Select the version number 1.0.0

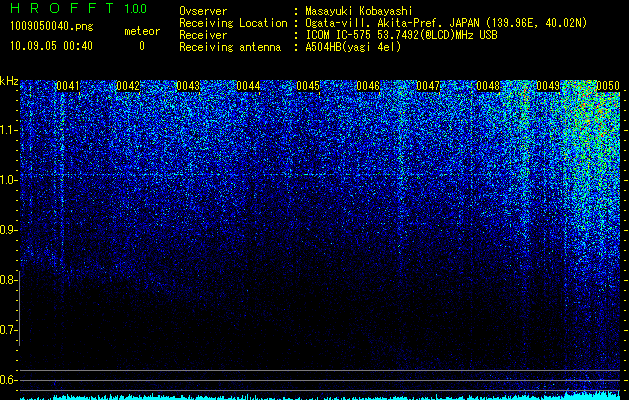click(x=136, y=9)
